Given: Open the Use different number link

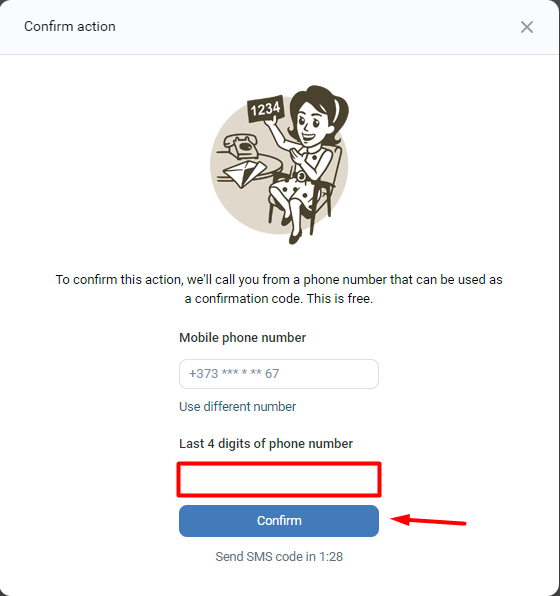Looking at the screenshot, I should 237,407.
